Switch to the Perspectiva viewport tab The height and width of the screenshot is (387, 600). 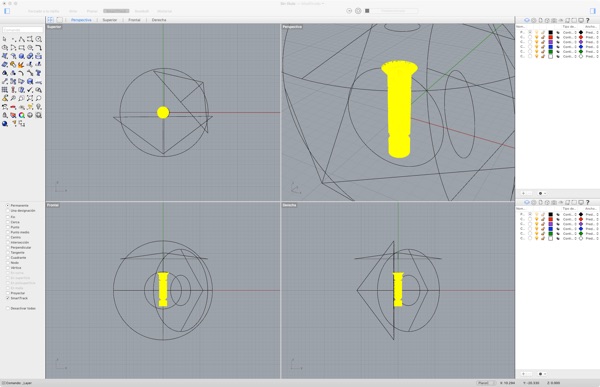(81, 20)
